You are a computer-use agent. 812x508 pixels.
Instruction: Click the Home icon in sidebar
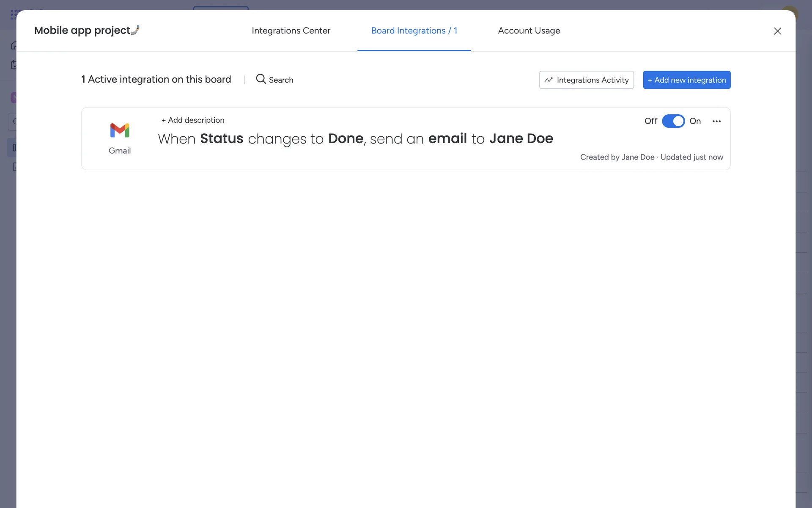point(14,45)
